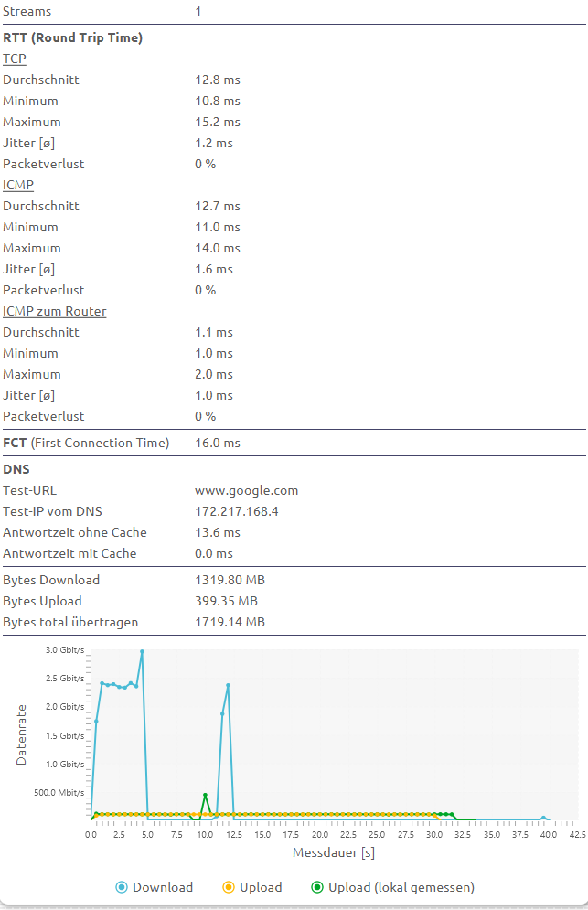Select the Test-IP address 172.217.168.4

coord(237,511)
